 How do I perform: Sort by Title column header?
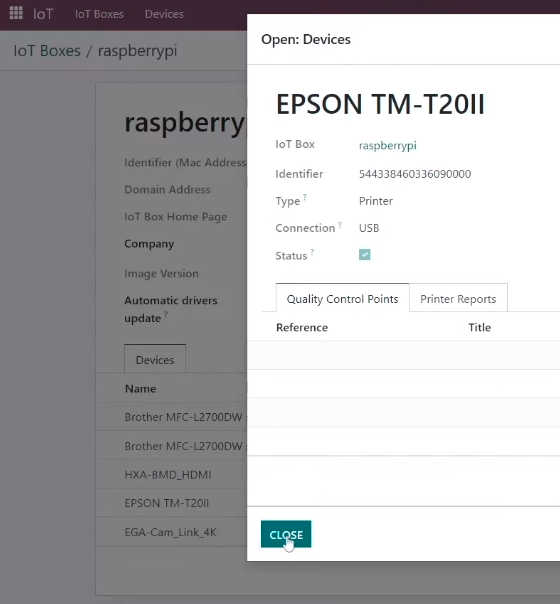pyautogui.click(x=480, y=327)
